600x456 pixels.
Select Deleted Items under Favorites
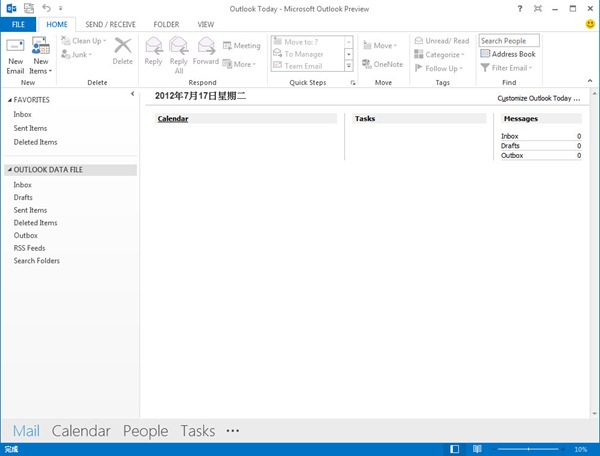pos(35,142)
